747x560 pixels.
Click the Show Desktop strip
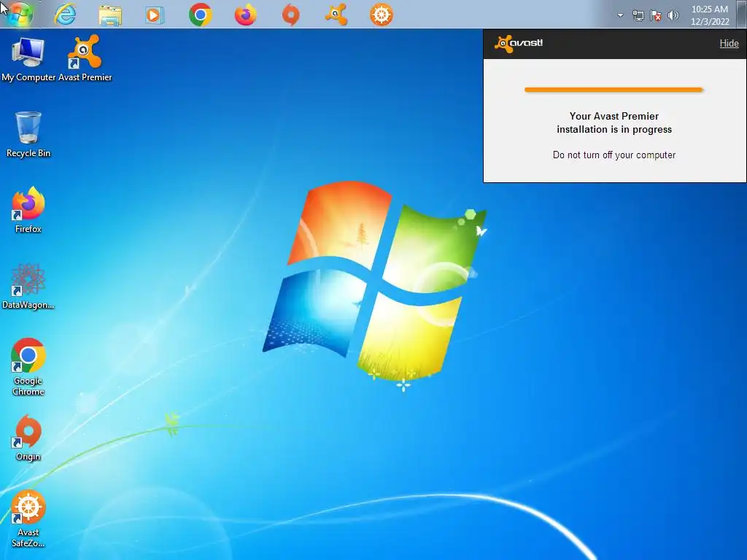pyautogui.click(x=741, y=14)
